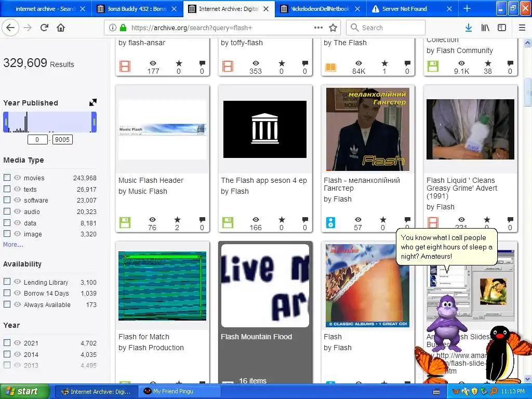Image resolution: width=532 pixels, height=399 pixels.
Task: Click the Bonzi Buddy purple gorilla
Action: point(446,323)
